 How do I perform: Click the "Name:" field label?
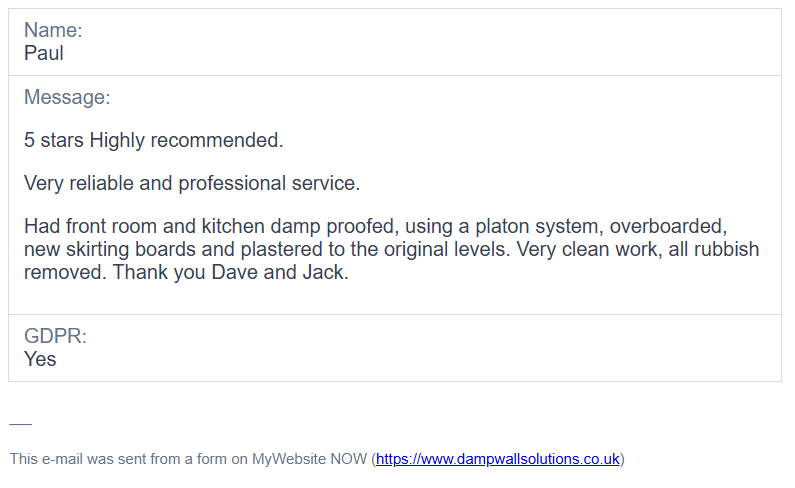[53, 30]
